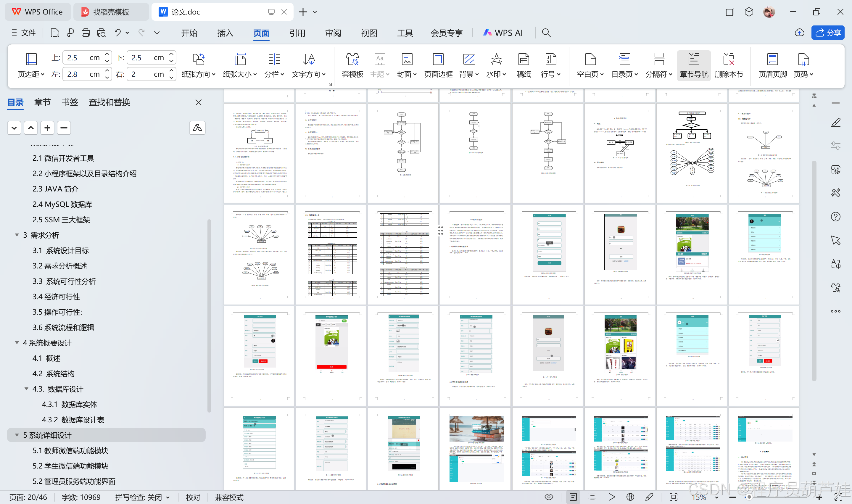Switch to web layout view globe icon
The image size is (852, 504).
tap(630, 497)
